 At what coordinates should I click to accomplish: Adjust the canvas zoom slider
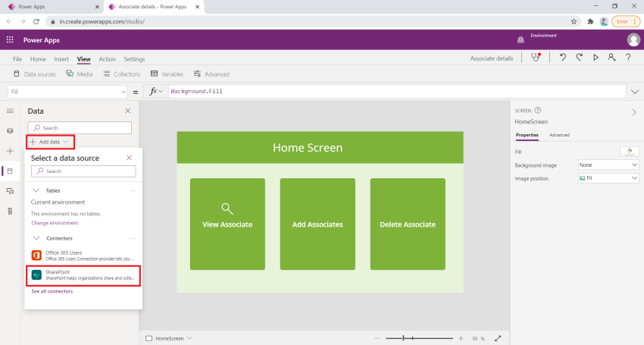pos(419,338)
